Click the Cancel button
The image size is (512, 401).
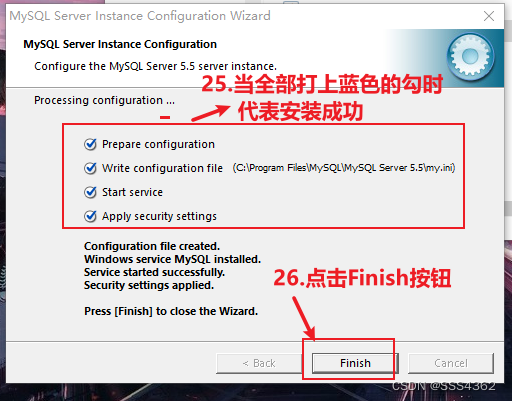tap(451, 363)
